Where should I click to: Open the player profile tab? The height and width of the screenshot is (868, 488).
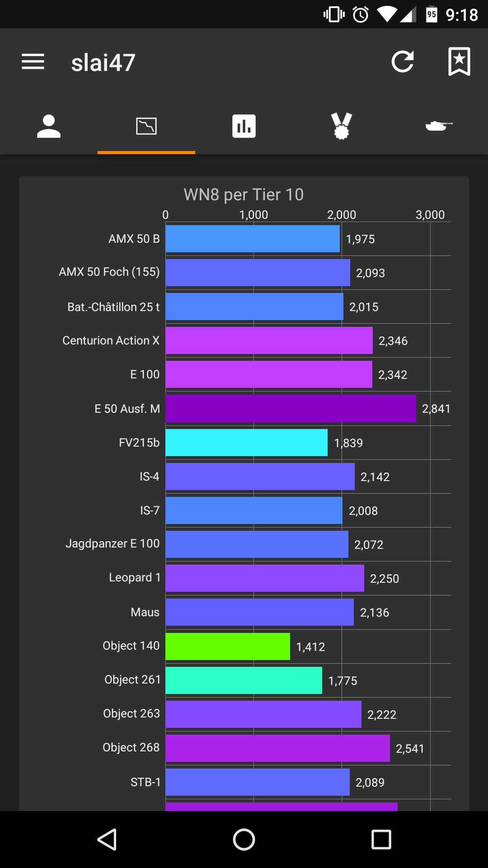click(49, 126)
